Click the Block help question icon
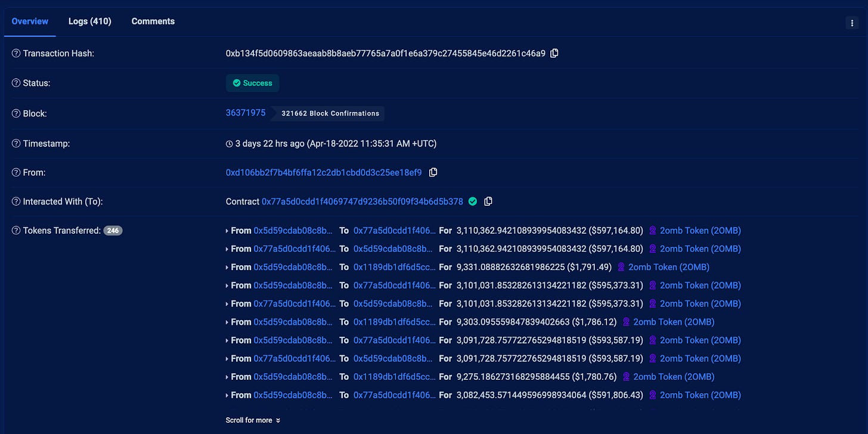This screenshot has width=868, height=434. pyautogui.click(x=16, y=114)
